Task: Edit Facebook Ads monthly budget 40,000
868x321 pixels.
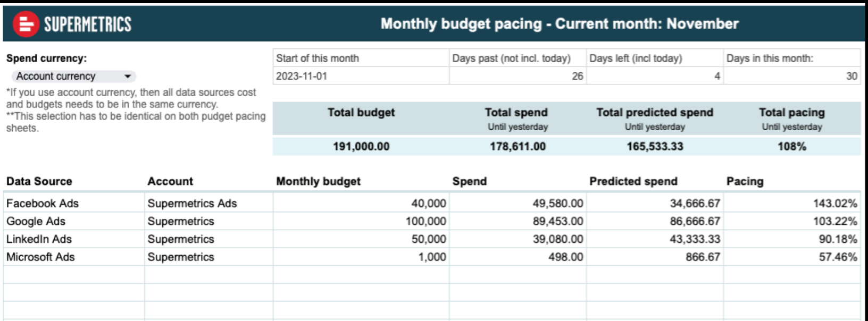Action: 361,204
